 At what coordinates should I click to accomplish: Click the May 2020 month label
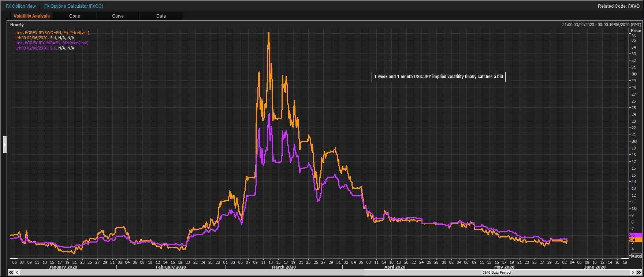coord(504,267)
